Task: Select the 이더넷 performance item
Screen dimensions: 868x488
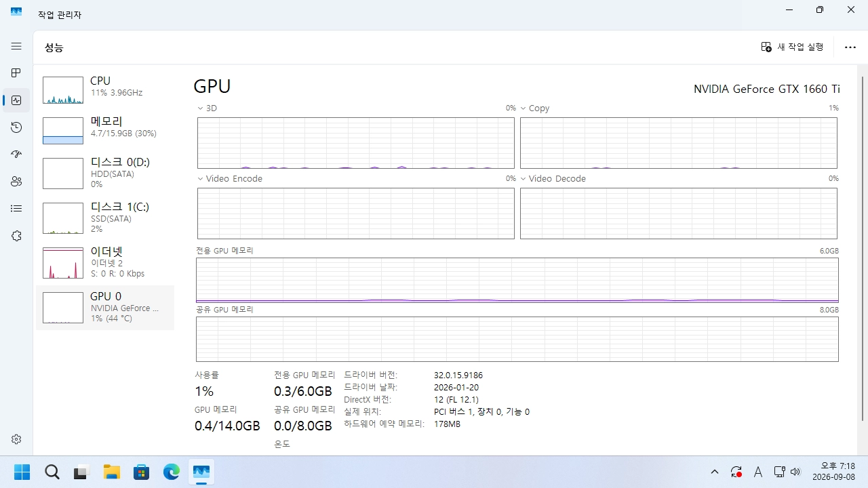Action: 105,262
